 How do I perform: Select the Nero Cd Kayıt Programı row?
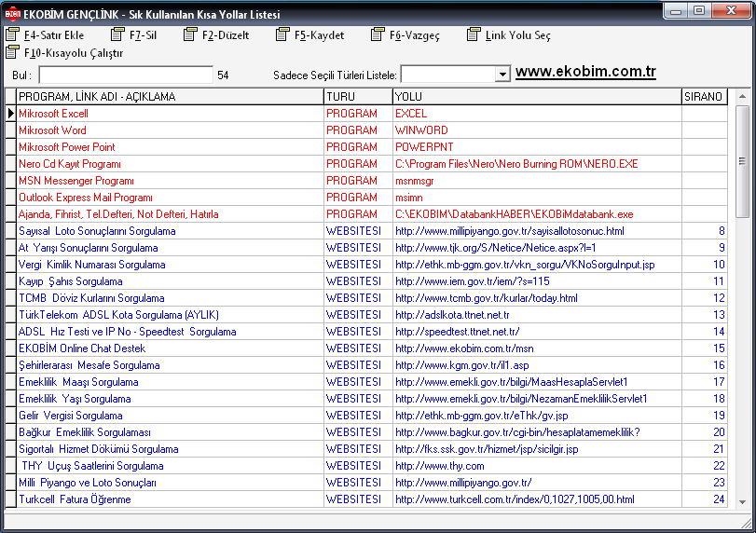tap(366, 164)
